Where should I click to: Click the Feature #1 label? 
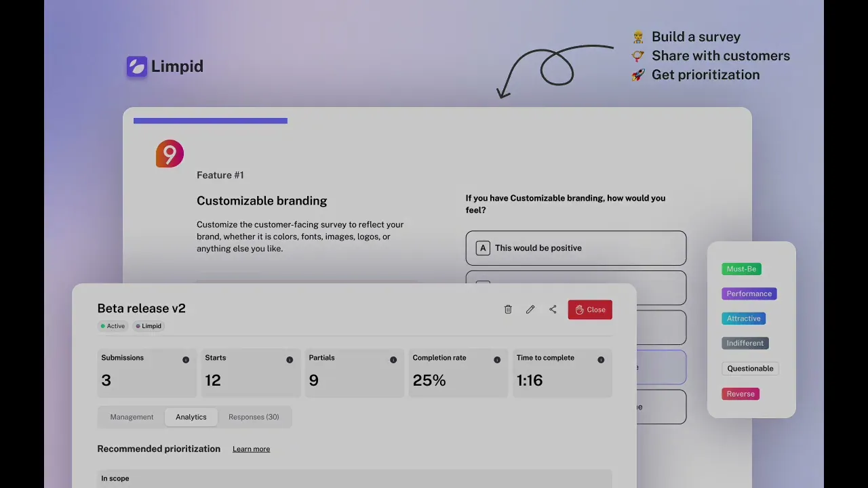tap(220, 175)
